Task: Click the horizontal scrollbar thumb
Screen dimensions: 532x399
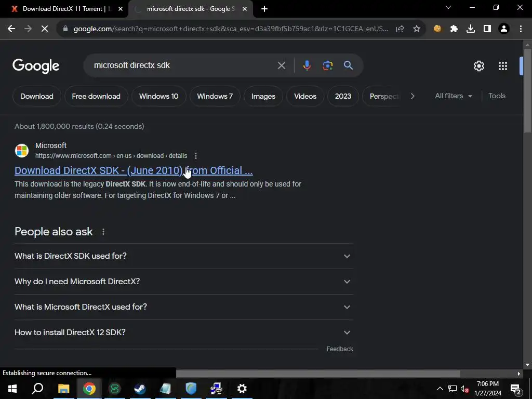Action: (x=318, y=374)
